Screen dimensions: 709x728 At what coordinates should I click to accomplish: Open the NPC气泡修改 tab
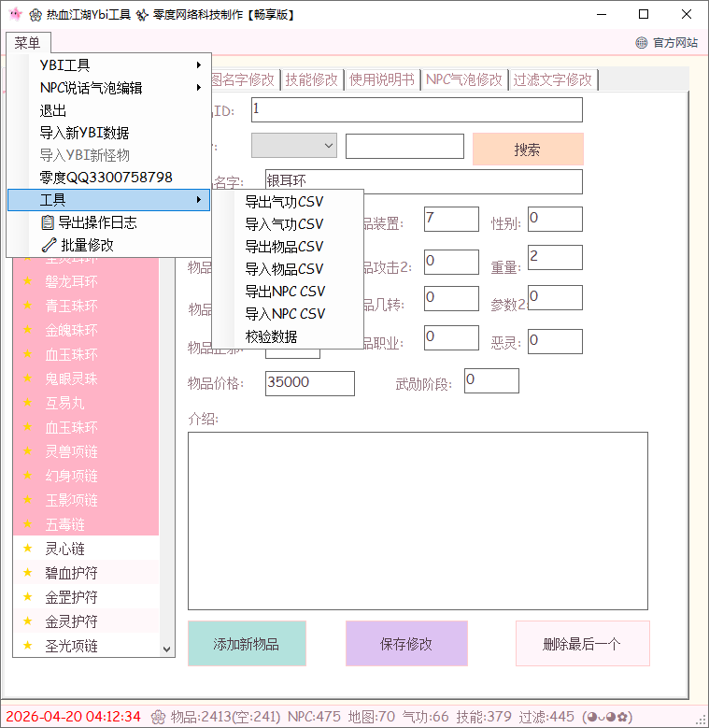tap(464, 79)
